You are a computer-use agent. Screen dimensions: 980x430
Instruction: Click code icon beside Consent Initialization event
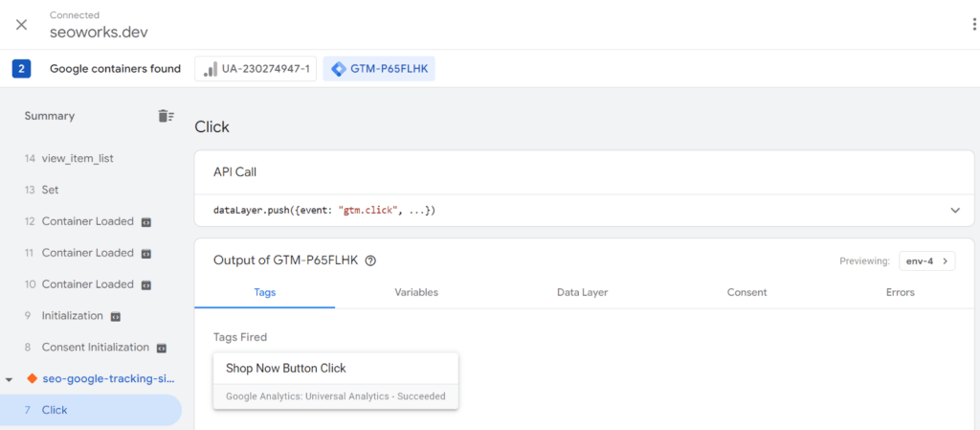(162, 348)
